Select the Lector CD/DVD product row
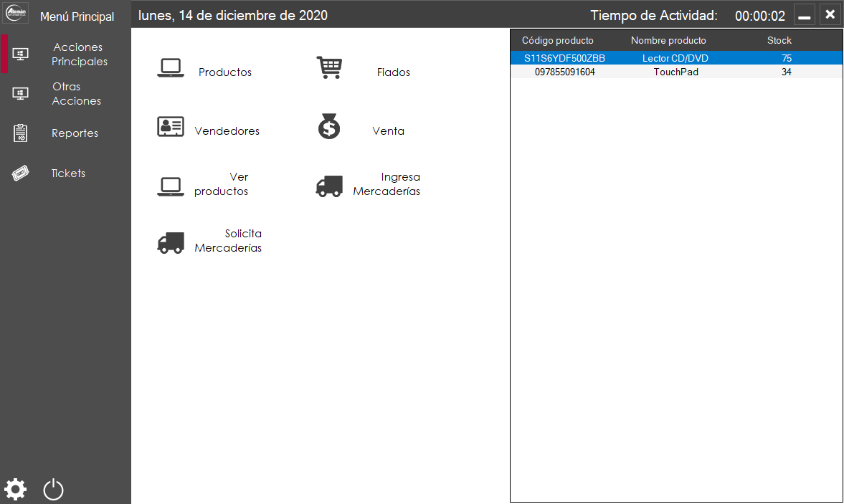The height and width of the screenshot is (504, 844). click(x=675, y=58)
